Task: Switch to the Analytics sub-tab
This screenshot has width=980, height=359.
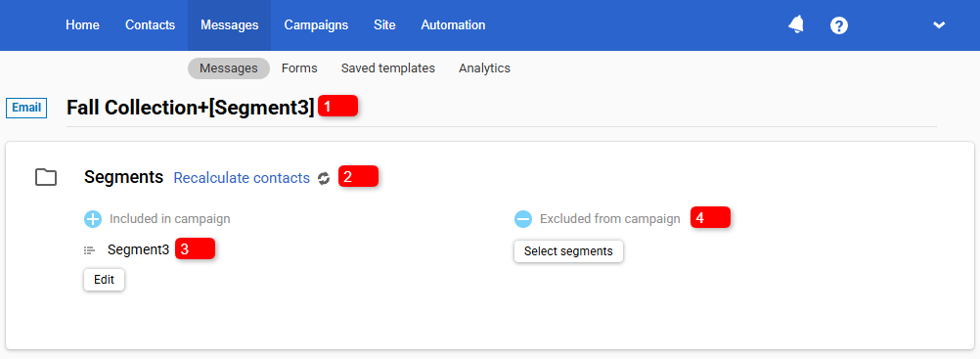Action: (484, 68)
